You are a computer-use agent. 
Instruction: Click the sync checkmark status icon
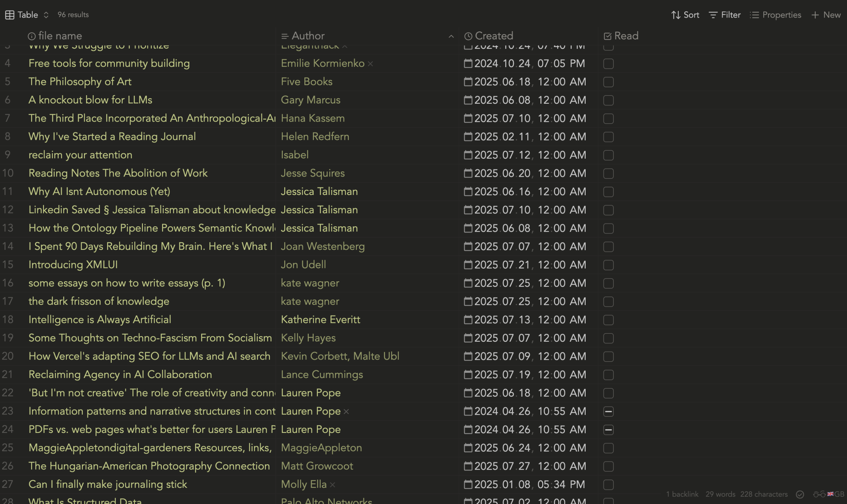point(800,494)
